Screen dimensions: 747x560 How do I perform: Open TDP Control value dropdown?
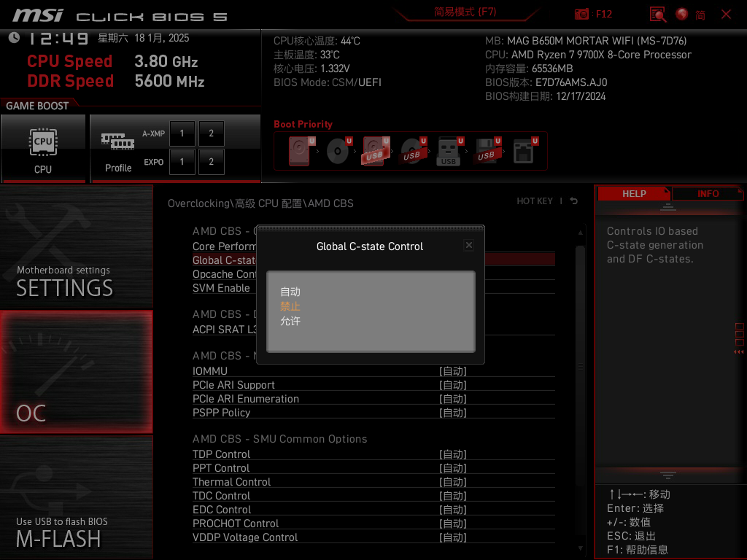[452, 454]
